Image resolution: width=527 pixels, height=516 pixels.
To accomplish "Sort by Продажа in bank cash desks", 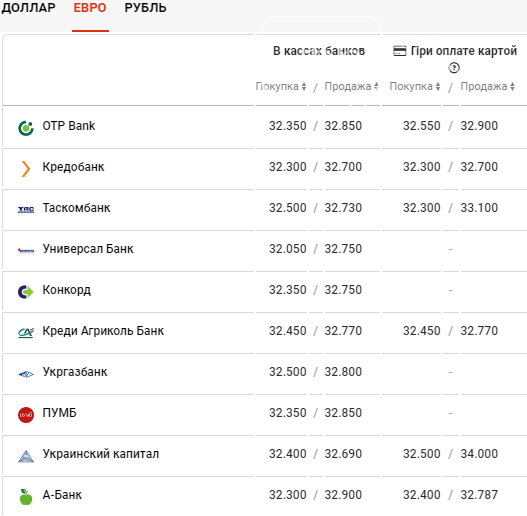I will click(351, 86).
